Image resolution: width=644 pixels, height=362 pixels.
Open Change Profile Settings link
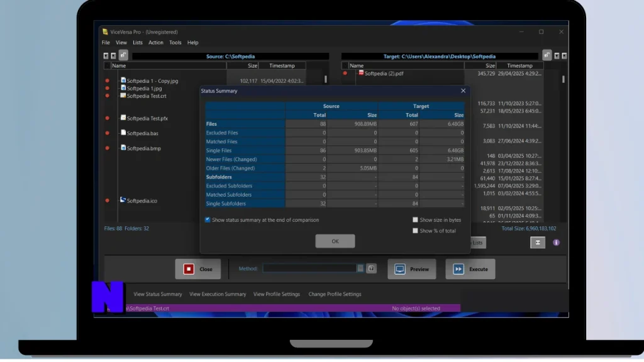tap(335, 294)
